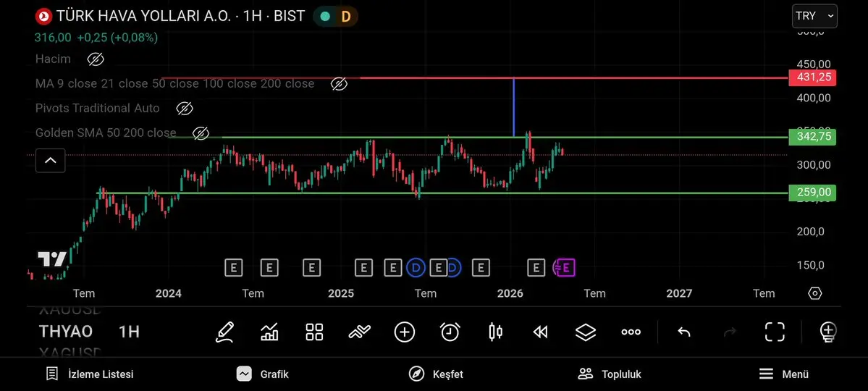
Task: Tap the 316,00 last price value
Action: tap(53, 38)
